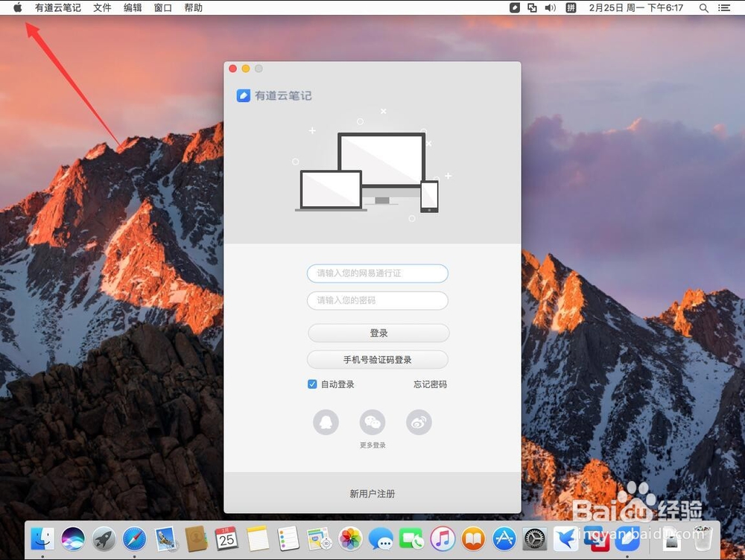Open the blue bird app in the Dock
The width and height of the screenshot is (745, 560).
[x=565, y=539]
